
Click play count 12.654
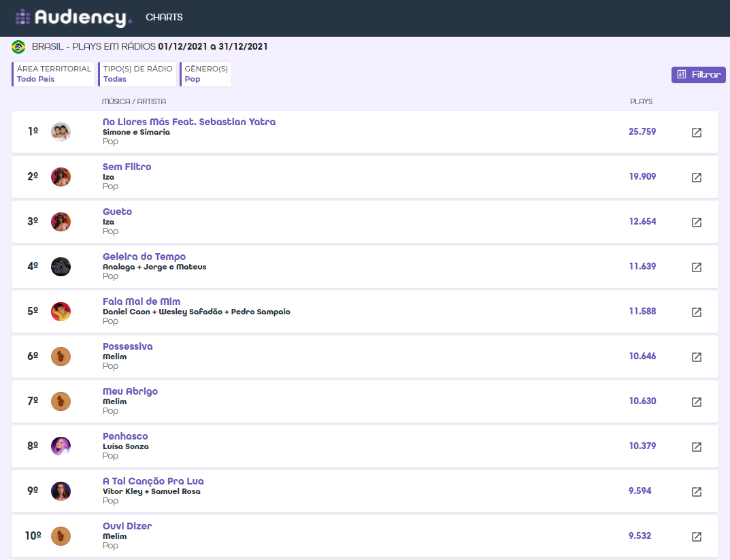pyautogui.click(x=642, y=222)
